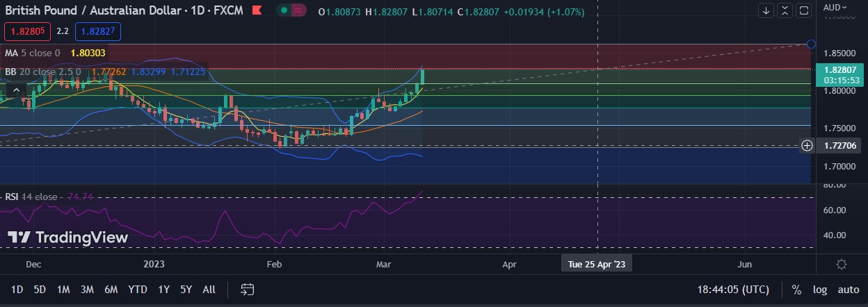Click the collapse pane arrows icon
Image resolution: width=868 pixels, height=307 pixels.
(x=785, y=10)
